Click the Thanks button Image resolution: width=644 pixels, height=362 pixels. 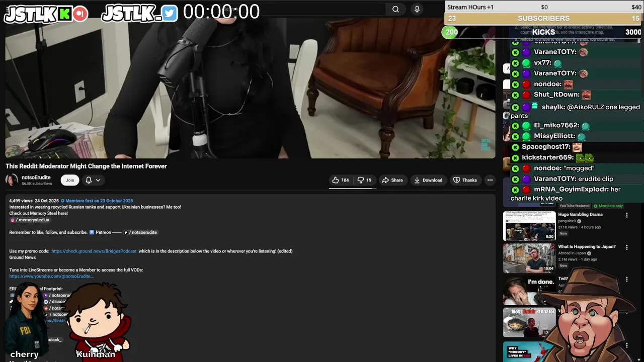pyautogui.click(x=465, y=180)
